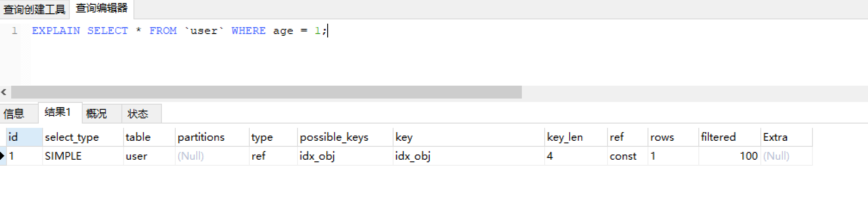
Task: Select the (Null) cell under partitions
Action: click(191, 156)
